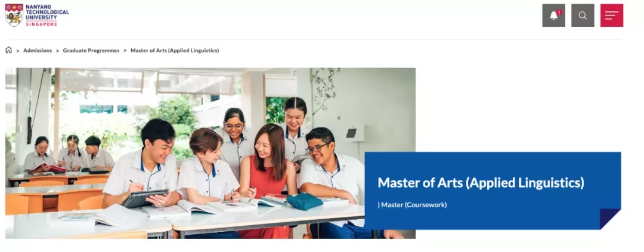The width and height of the screenshot is (644, 252).
Task: Click the classroom hero photo
Action: (210, 153)
